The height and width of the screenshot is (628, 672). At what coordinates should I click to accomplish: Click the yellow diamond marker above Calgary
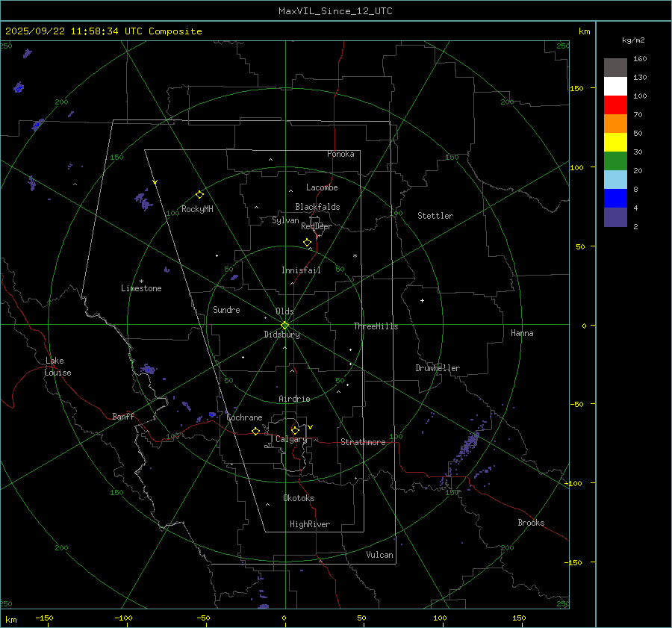pos(295,430)
